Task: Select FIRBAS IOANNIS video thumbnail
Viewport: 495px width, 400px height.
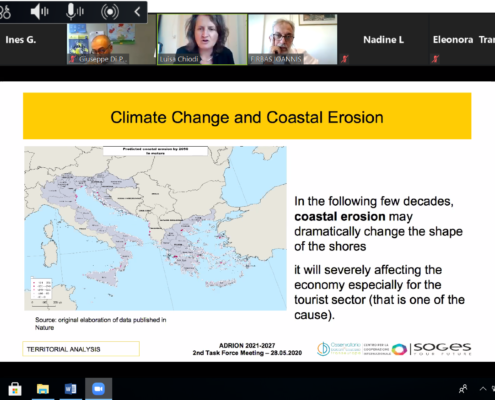Action: tap(293, 39)
